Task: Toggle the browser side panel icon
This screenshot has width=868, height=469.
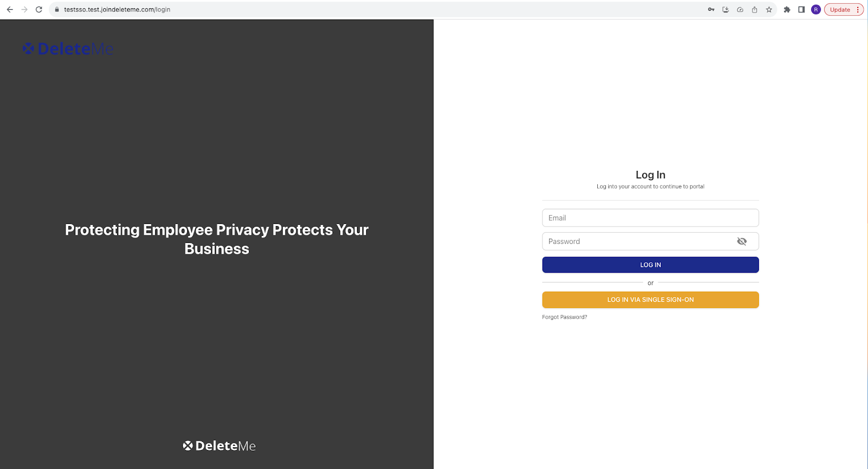Action: (801, 10)
